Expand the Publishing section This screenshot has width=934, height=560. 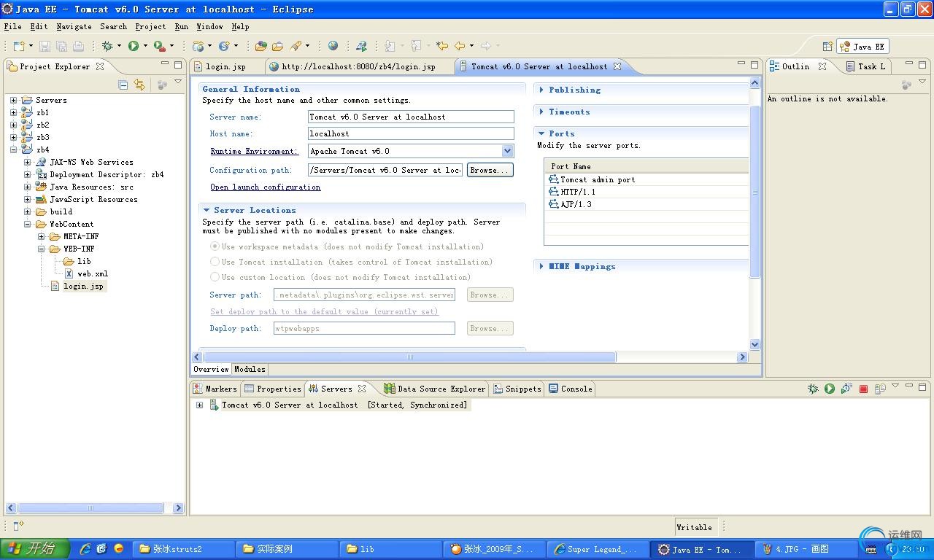(x=541, y=90)
